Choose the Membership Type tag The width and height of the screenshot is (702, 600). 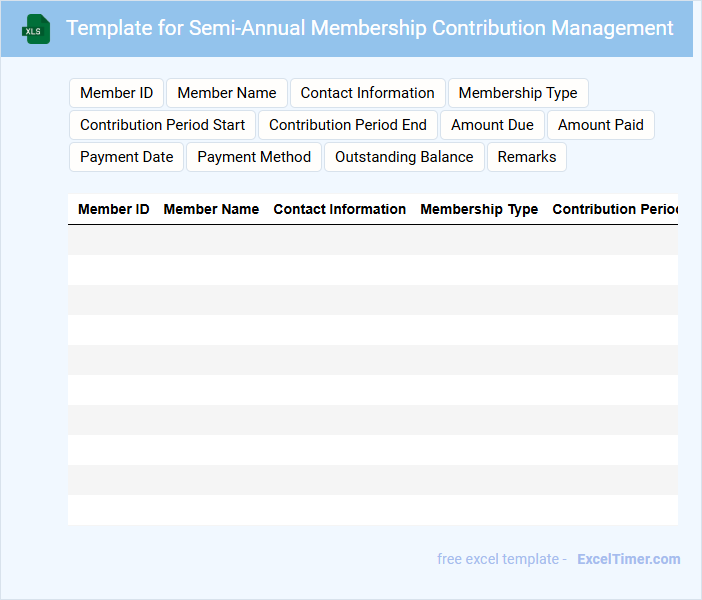[518, 93]
